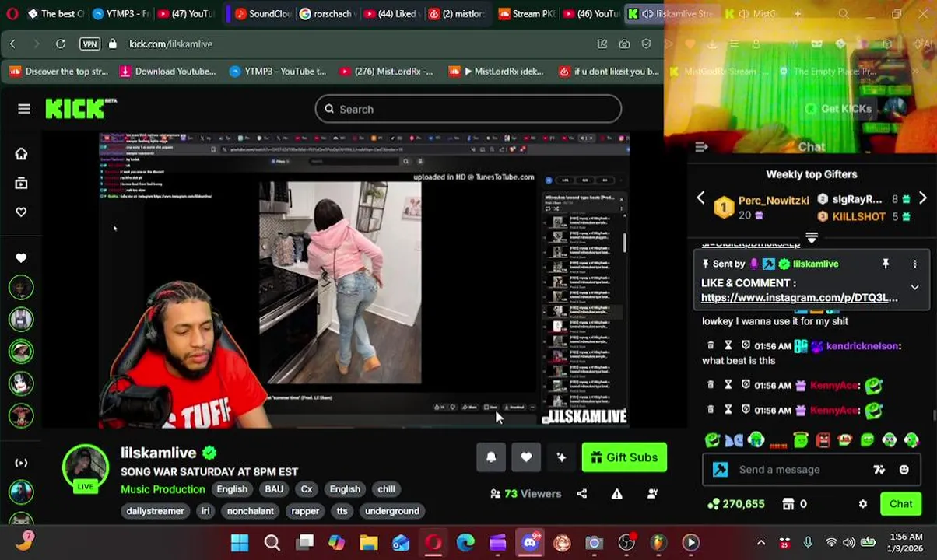The image size is (937, 560).
Task: Delete kendricknelson's message using the trash icon
Action: tap(711, 345)
